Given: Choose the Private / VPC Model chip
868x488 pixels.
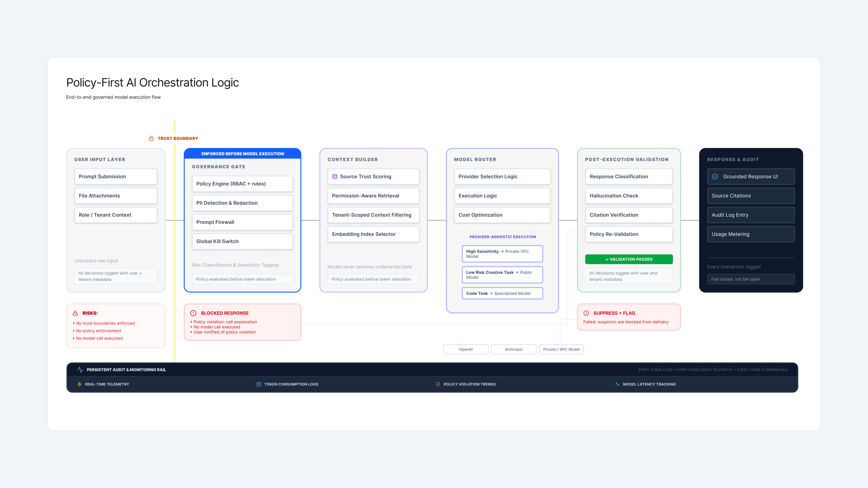Looking at the screenshot, I should tap(561, 349).
